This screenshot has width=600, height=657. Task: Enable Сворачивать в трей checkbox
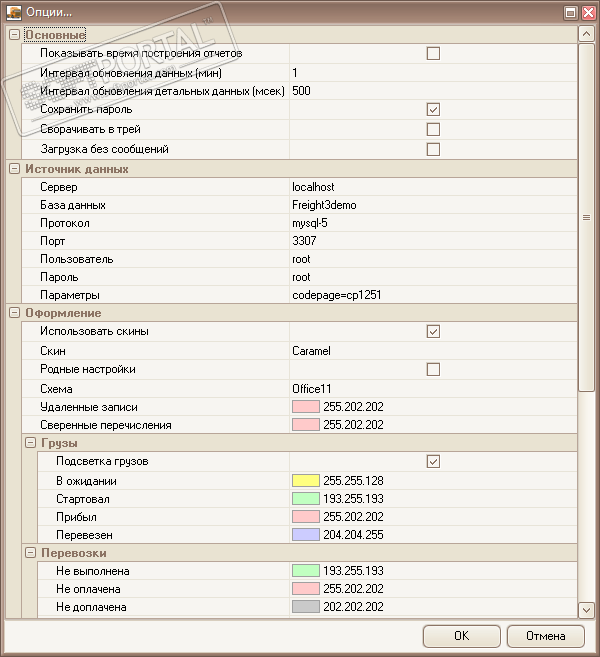pyautogui.click(x=433, y=129)
